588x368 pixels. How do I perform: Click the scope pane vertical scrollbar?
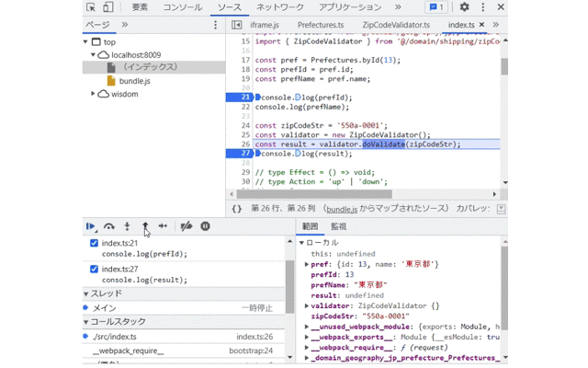[x=504, y=288]
